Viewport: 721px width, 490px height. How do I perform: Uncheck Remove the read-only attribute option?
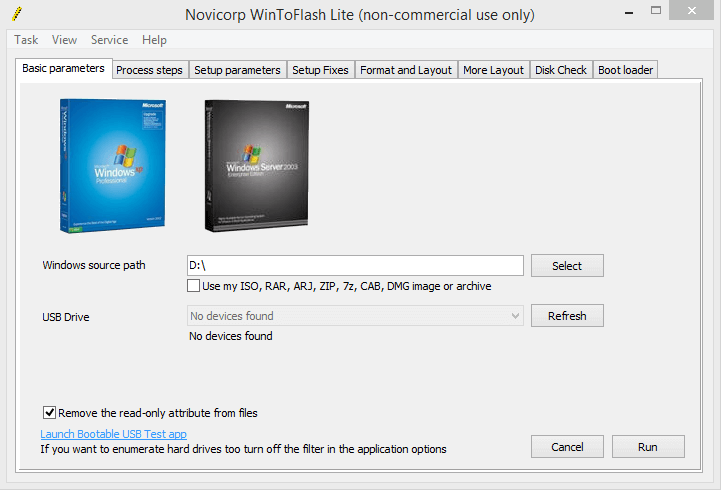pos(49,412)
